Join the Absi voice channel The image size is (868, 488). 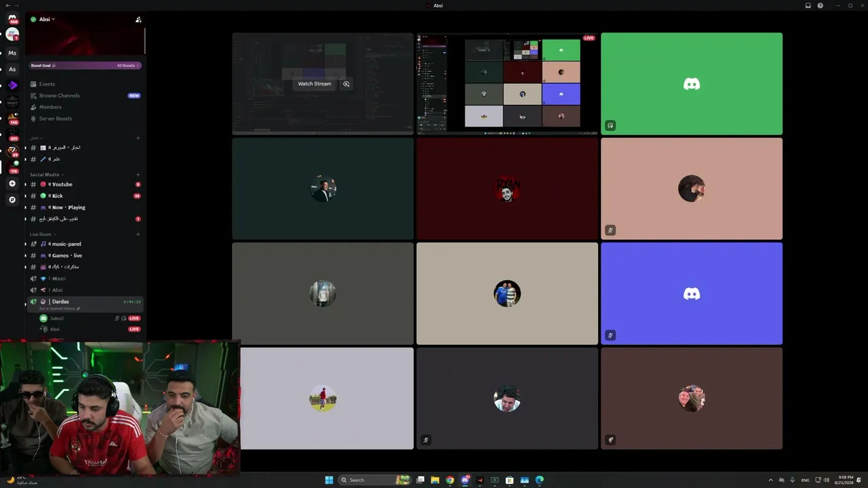85,290
